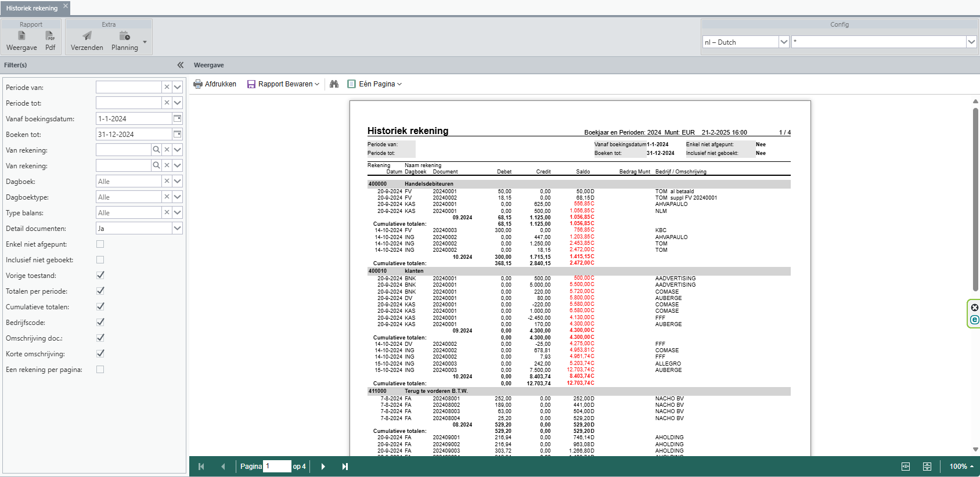Screen dimensions: 980x477
Task: Click row 411000 Terug te vorderen B.T.W.
Action: pos(579,391)
